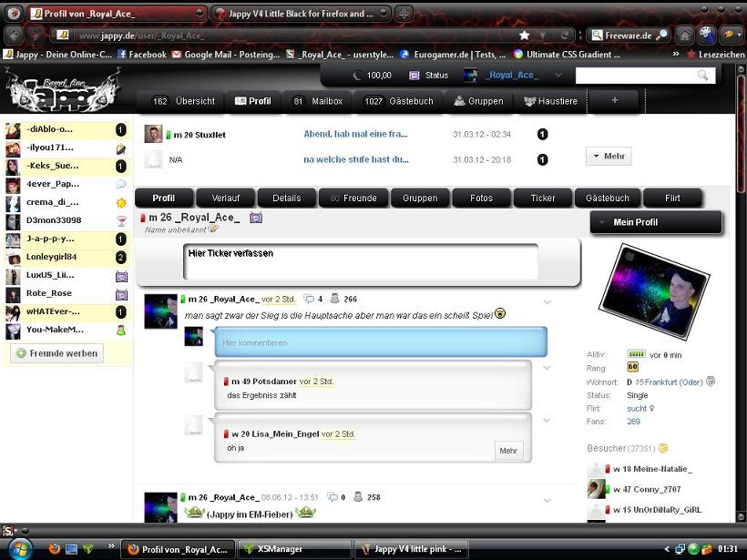Image resolution: width=747 pixels, height=560 pixels.
Task: Click the Status icon in header bar
Action: (414, 76)
